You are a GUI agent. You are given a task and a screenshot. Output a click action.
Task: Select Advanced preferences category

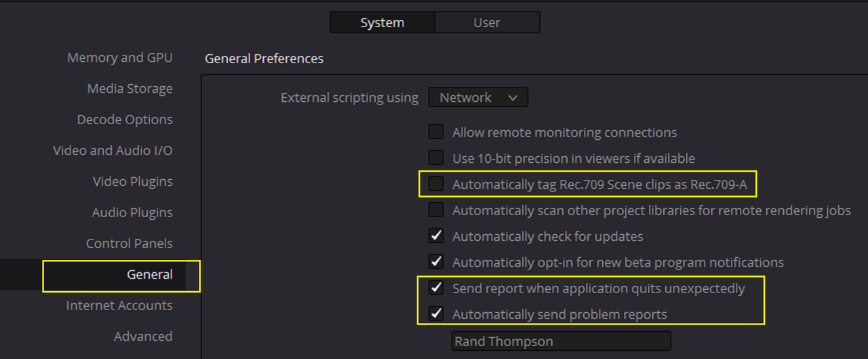[142, 337]
